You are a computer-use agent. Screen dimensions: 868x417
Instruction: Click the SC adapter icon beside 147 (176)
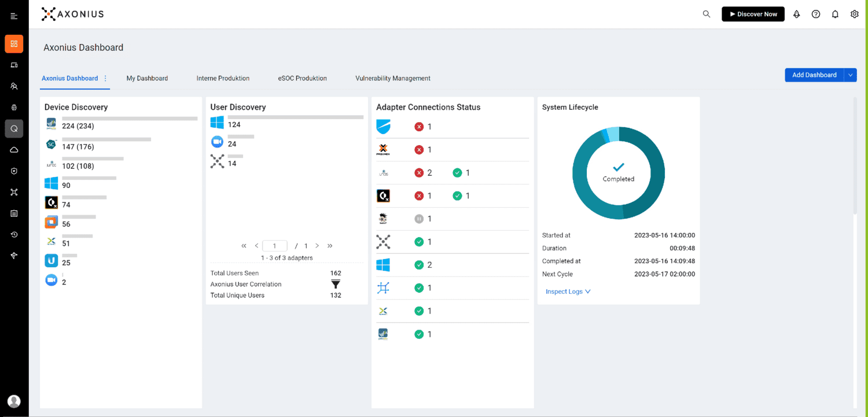coord(52,144)
